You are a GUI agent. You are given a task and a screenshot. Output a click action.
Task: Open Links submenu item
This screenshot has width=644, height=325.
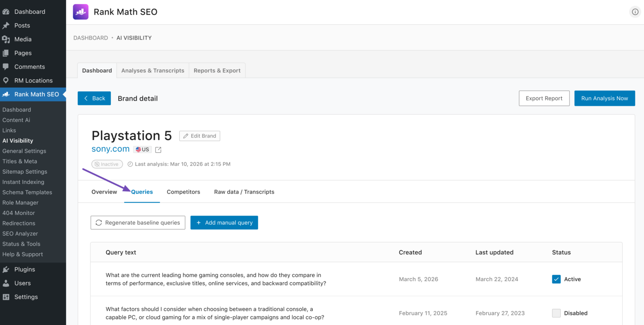click(9, 130)
